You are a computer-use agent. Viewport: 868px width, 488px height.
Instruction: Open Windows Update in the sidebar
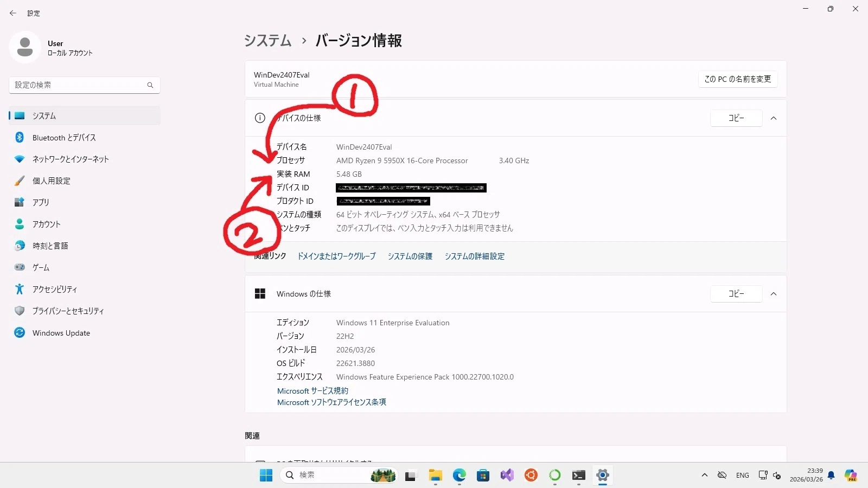[x=85, y=332]
